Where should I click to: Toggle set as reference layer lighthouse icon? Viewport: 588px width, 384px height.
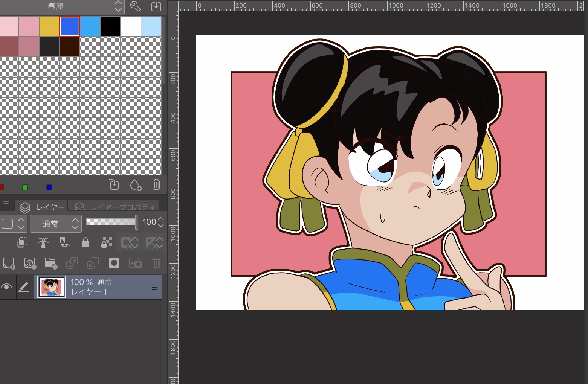(43, 242)
